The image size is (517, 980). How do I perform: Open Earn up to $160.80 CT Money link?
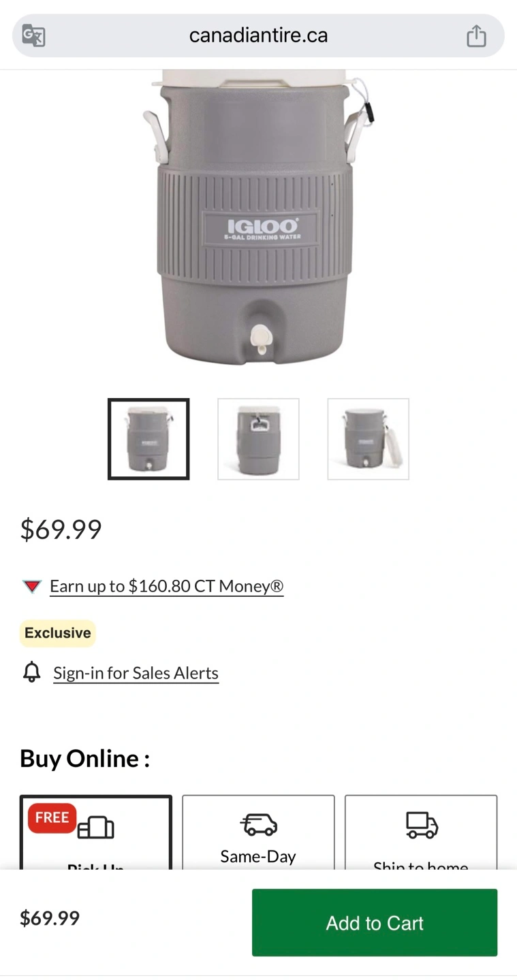click(167, 586)
